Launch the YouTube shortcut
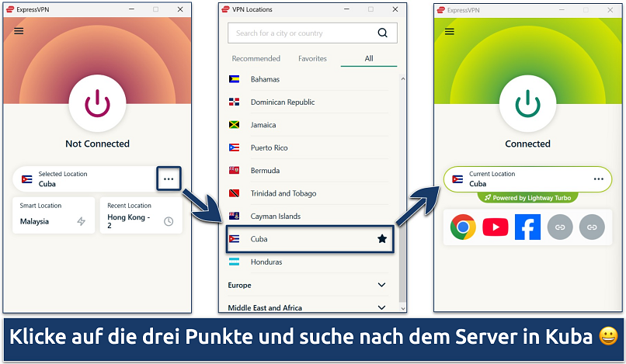Viewport: 626px width, 364px height. (496, 227)
